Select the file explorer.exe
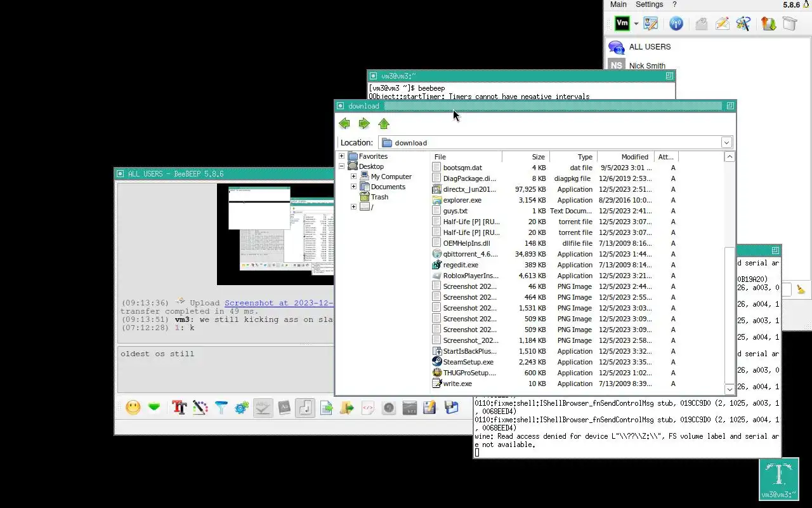 pyautogui.click(x=462, y=200)
